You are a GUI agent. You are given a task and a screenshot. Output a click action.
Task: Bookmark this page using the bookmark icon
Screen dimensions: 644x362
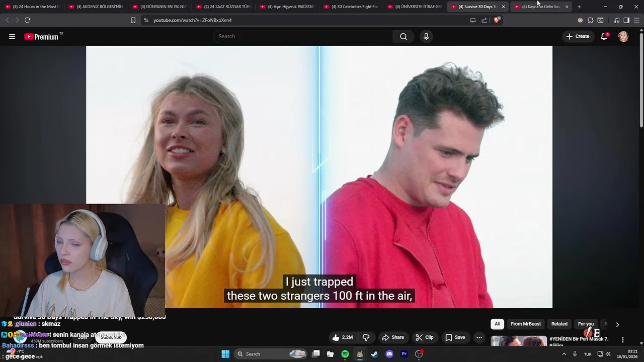pos(133,20)
